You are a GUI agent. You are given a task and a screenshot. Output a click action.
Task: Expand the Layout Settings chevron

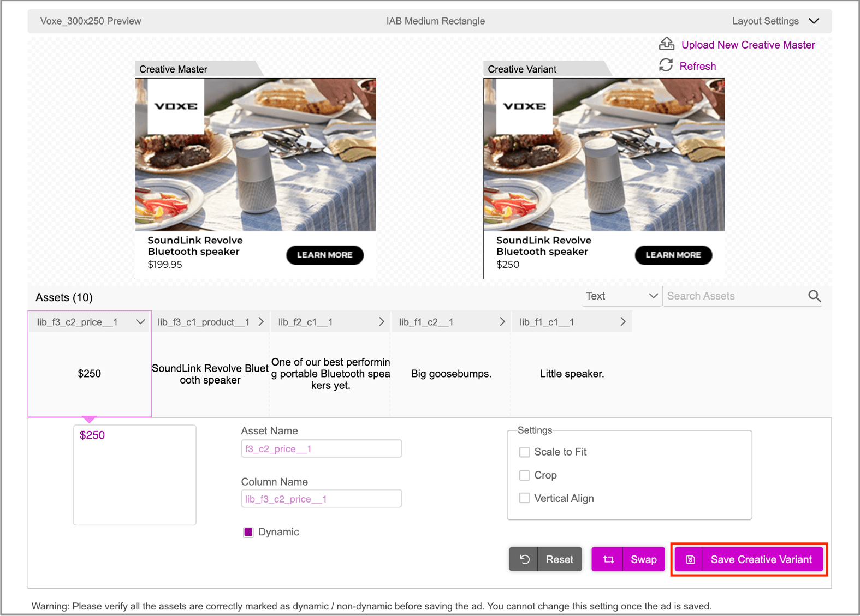click(x=814, y=21)
